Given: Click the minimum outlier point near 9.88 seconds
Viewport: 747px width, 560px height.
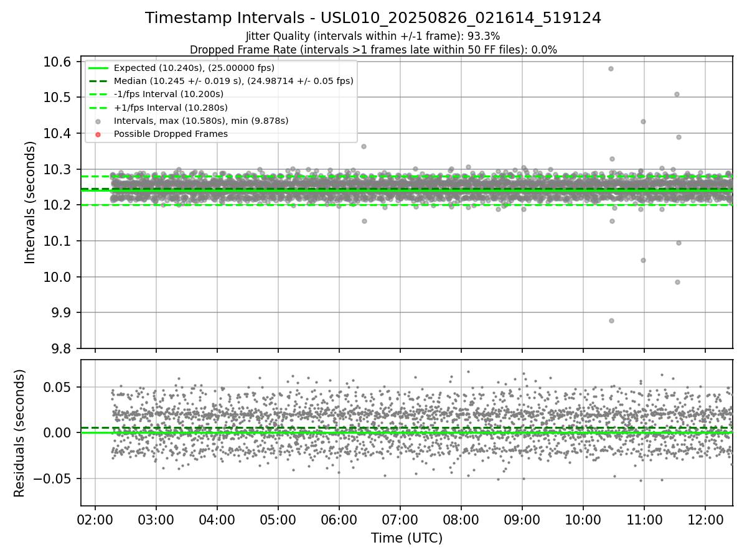Looking at the screenshot, I should (611, 320).
